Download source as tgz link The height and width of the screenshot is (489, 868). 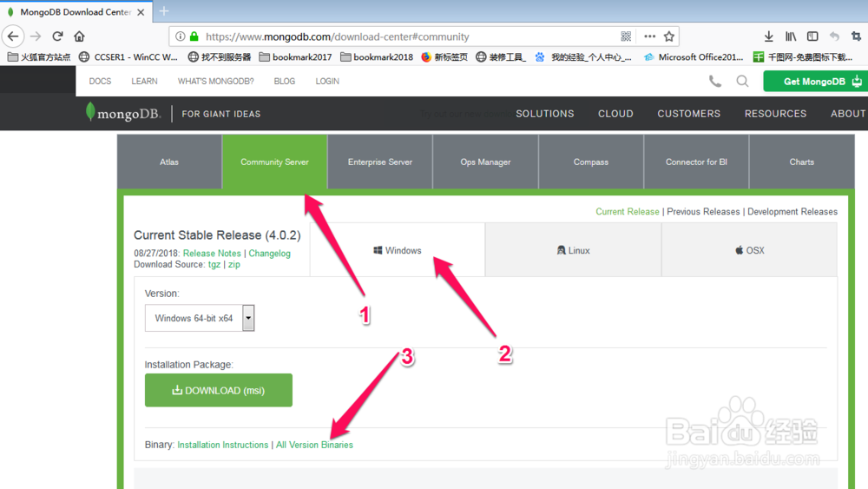(214, 264)
